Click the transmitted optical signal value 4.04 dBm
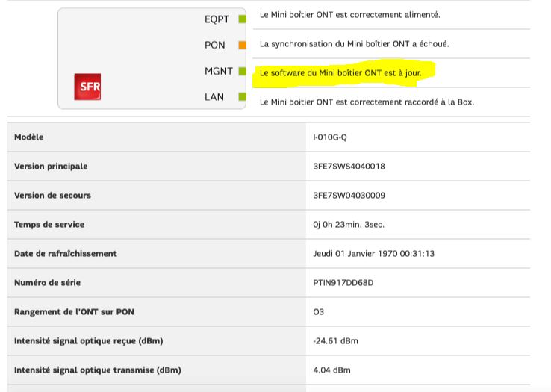This screenshot has width=551, height=392. 331,370
